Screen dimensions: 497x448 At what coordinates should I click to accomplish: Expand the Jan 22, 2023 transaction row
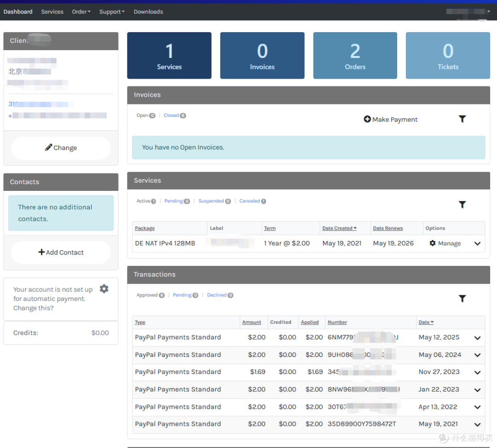[x=477, y=390]
